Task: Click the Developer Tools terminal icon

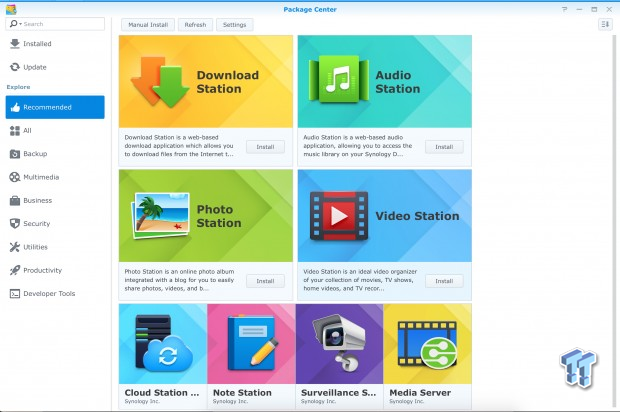Action: (x=15, y=294)
